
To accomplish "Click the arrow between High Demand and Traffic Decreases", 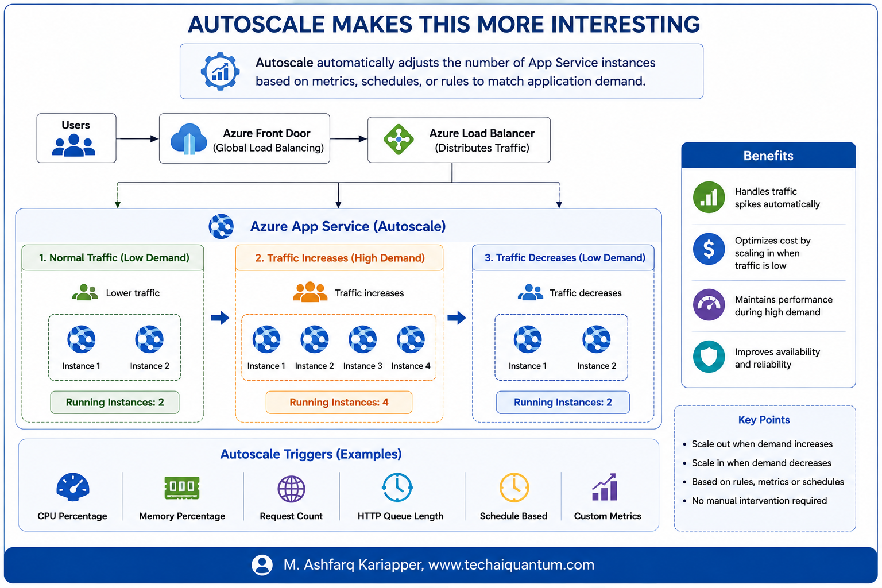I will pos(457,318).
